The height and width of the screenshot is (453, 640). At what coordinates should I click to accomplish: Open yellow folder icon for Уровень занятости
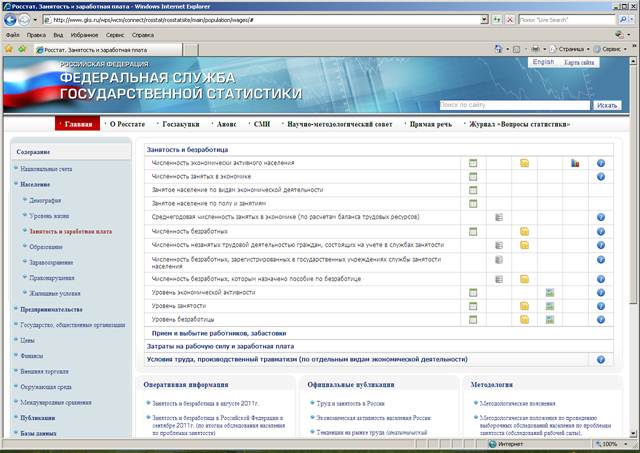point(524,306)
